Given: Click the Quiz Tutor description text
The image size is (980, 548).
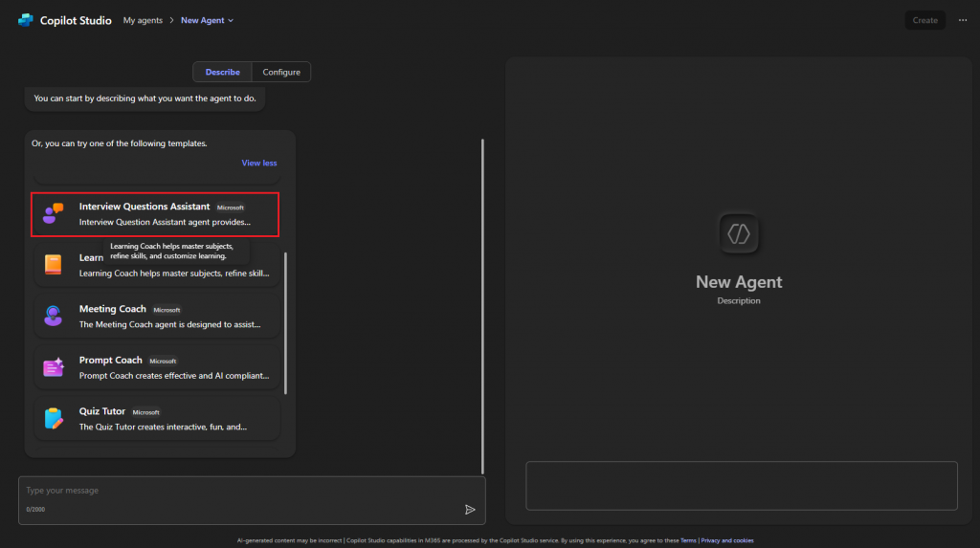Looking at the screenshot, I should pyautogui.click(x=163, y=427).
